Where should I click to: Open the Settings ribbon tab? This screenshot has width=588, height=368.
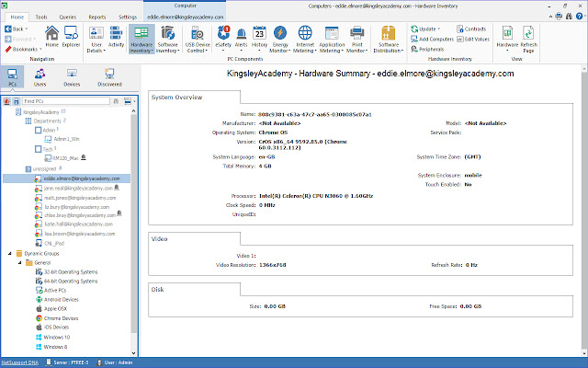tap(128, 17)
